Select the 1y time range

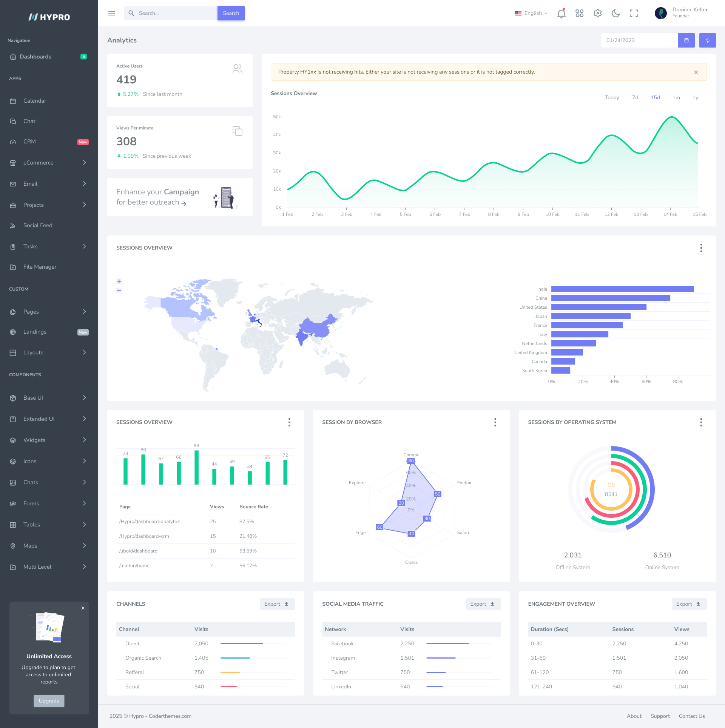coord(695,97)
